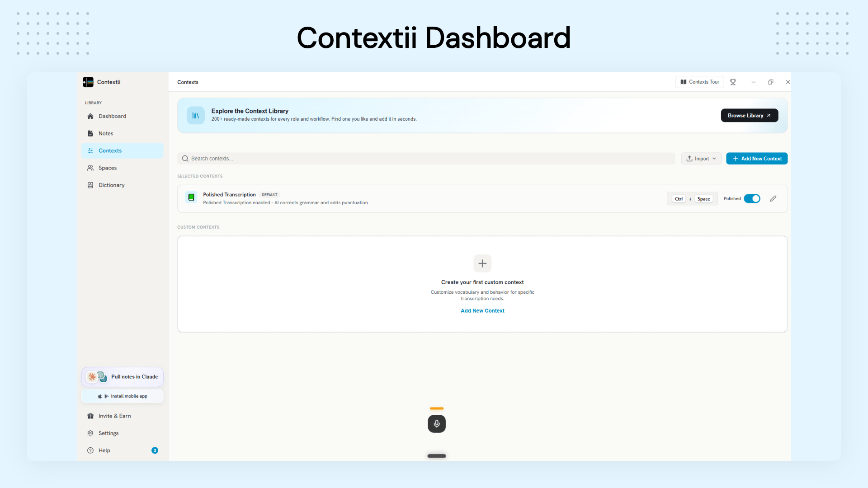The width and height of the screenshot is (868, 488).
Task: Click the Polished Transcription green icon
Action: (191, 197)
